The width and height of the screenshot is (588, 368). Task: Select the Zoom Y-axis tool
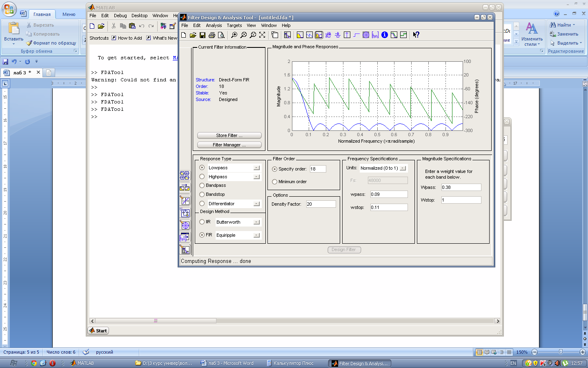(x=253, y=35)
